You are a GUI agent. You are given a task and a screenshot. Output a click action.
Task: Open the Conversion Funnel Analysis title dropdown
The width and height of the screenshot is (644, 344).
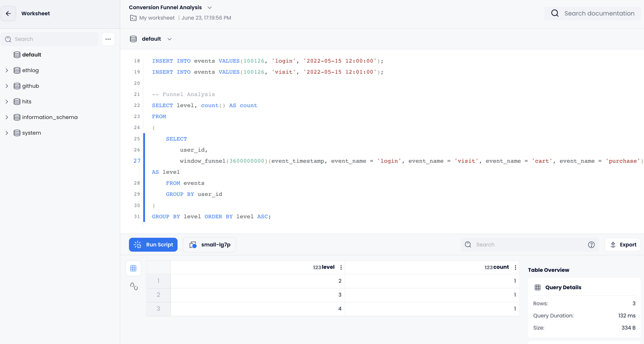[x=210, y=7]
